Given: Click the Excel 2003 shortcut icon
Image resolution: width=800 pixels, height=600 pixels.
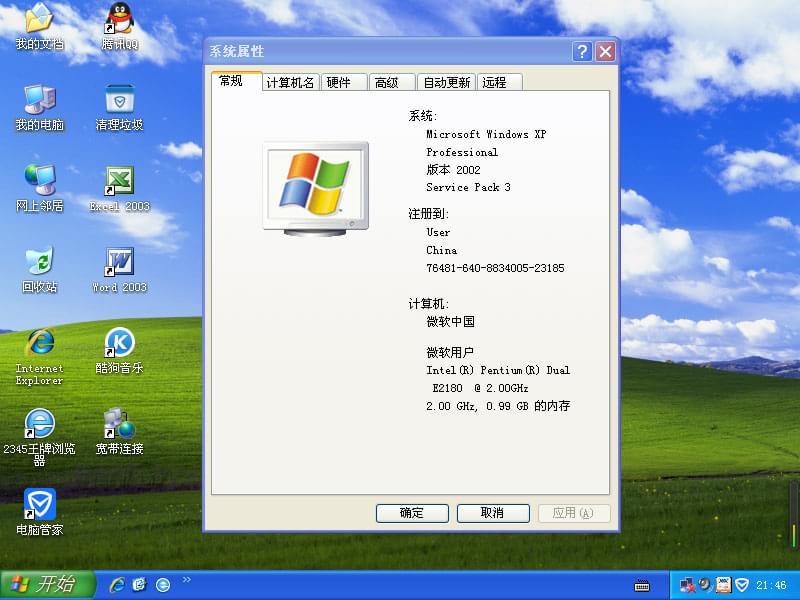Looking at the screenshot, I should [119, 182].
